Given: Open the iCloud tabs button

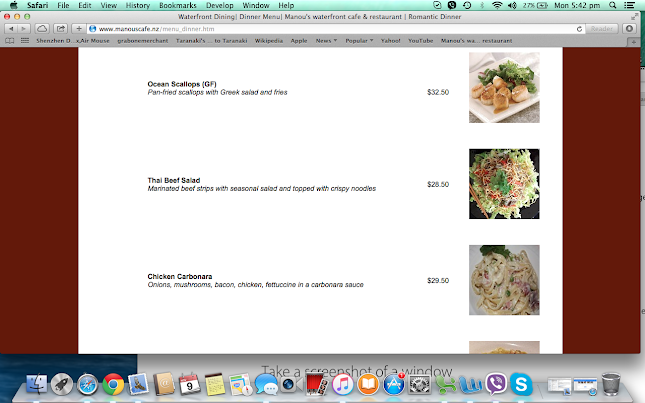Looking at the screenshot, I should [42, 29].
